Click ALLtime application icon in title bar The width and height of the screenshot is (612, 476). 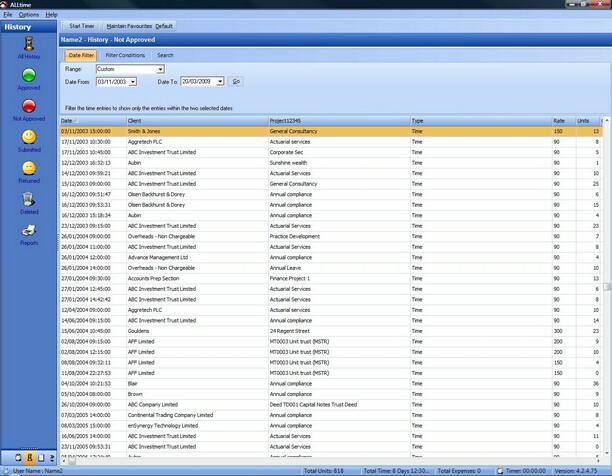(x=4, y=4)
